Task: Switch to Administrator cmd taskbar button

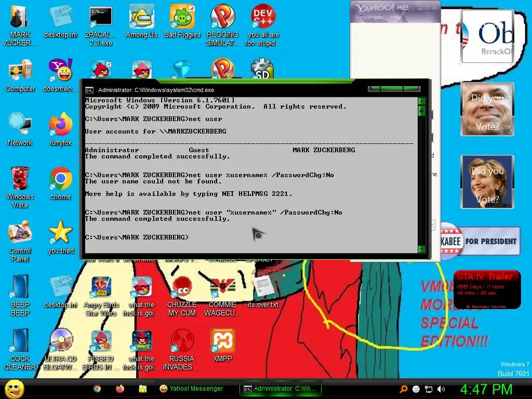Action: pyautogui.click(x=280, y=389)
